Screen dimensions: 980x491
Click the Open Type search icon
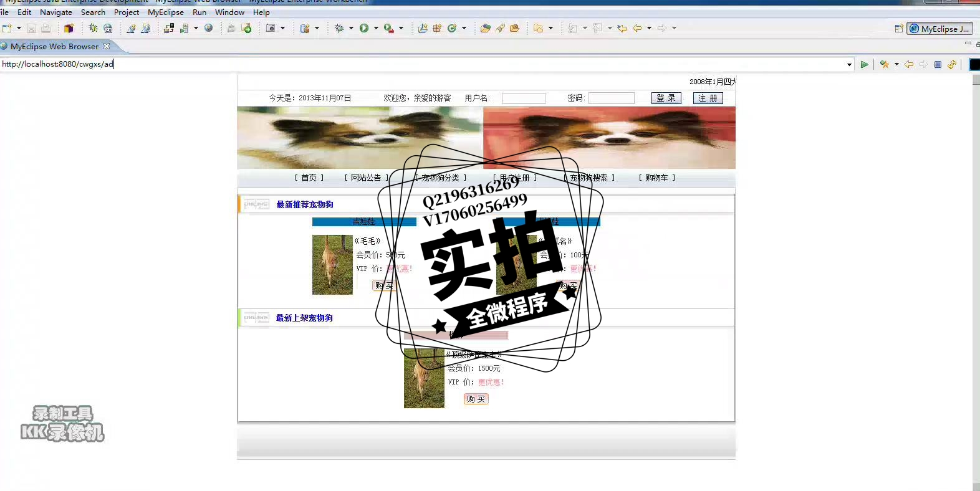[485, 28]
